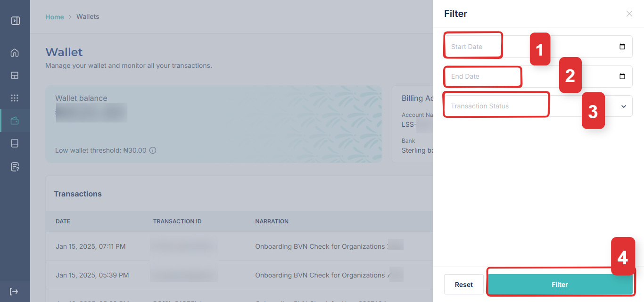Screen dimensions: 644x302
Task: Click the Start Date input field
Action: point(538,47)
